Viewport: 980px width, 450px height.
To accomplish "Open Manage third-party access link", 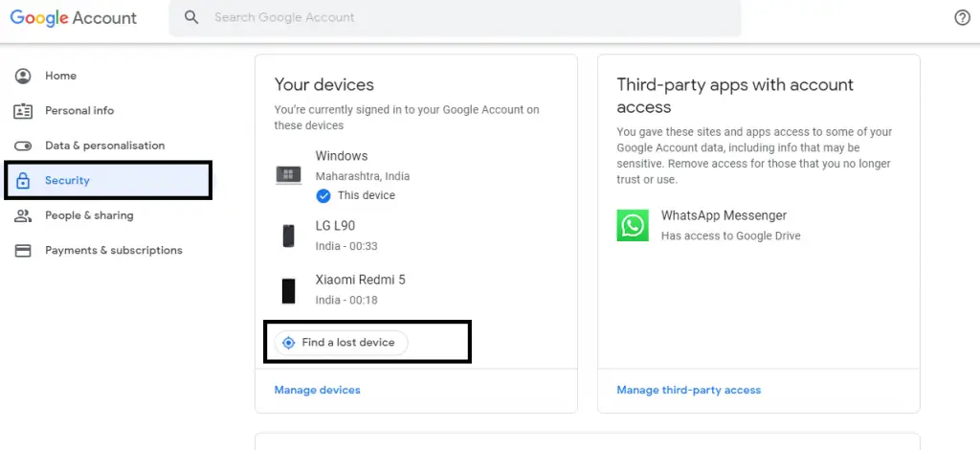I will (689, 390).
